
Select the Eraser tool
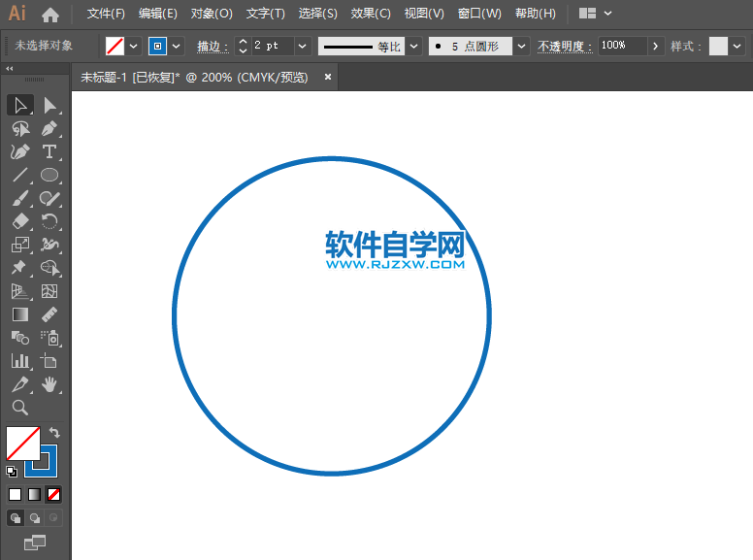coord(19,222)
